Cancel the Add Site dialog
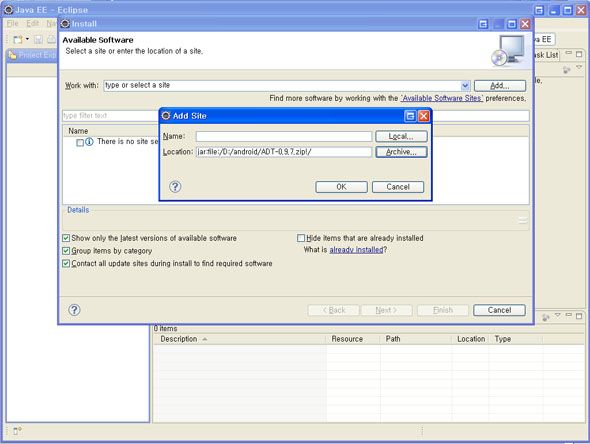Viewport: 590px width, 444px height. tap(398, 187)
